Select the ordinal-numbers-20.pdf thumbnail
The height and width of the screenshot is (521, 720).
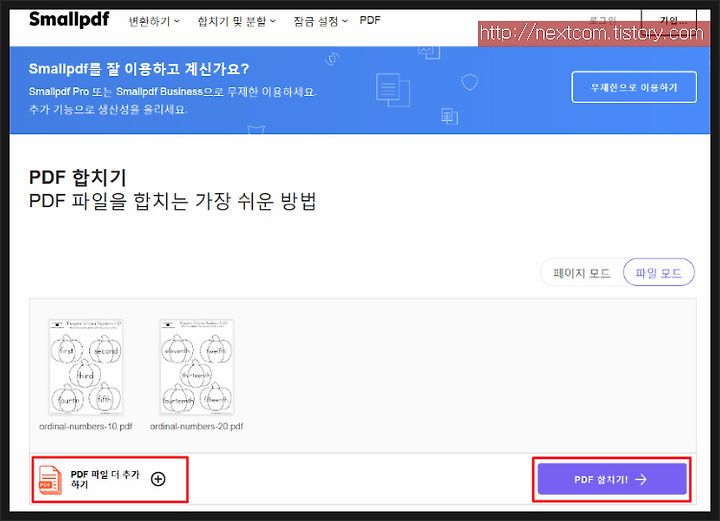(197, 367)
